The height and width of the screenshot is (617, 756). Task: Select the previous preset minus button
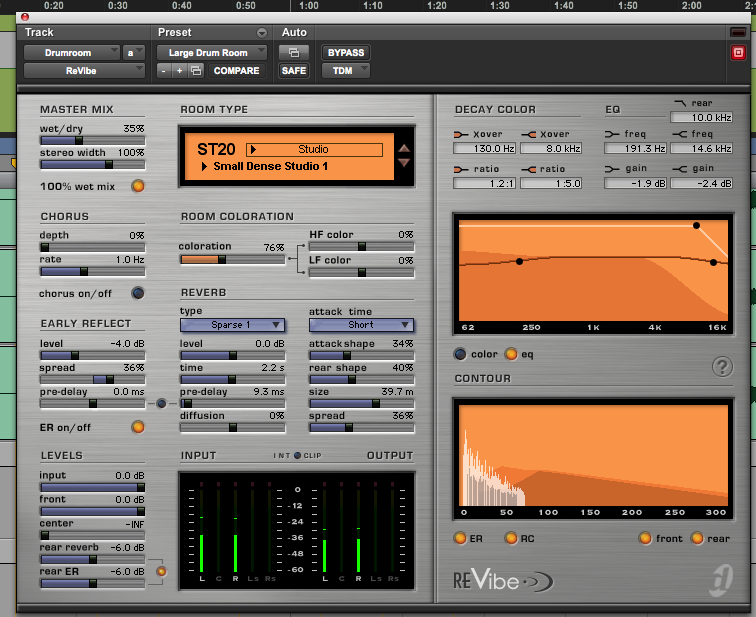tap(163, 71)
